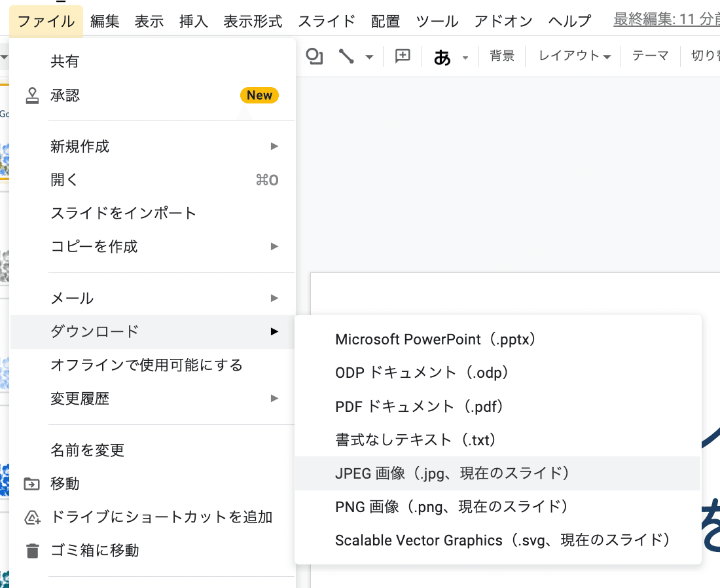This screenshot has height=588, width=720.
Task: Click the add comment icon
Action: [x=403, y=56]
